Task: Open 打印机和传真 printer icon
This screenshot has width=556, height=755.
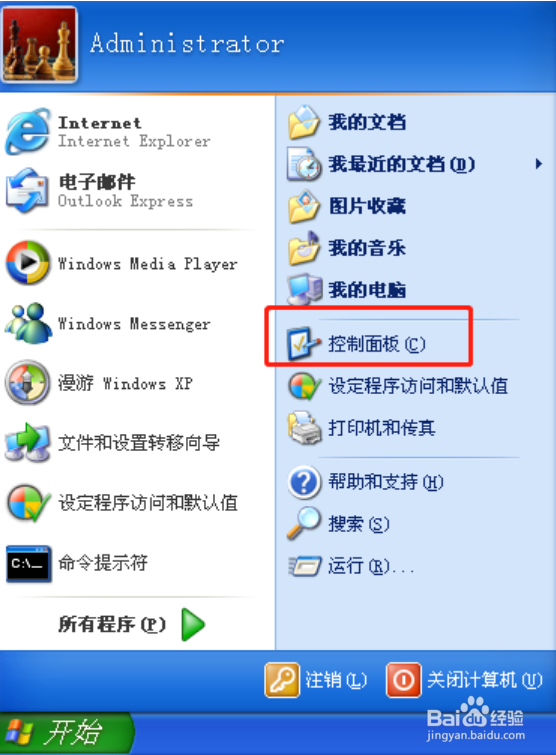Action: tap(304, 428)
